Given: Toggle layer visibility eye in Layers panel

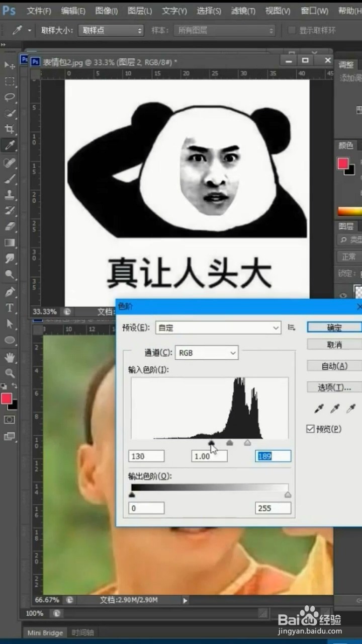Looking at the screenshot, I should [344, 296].
